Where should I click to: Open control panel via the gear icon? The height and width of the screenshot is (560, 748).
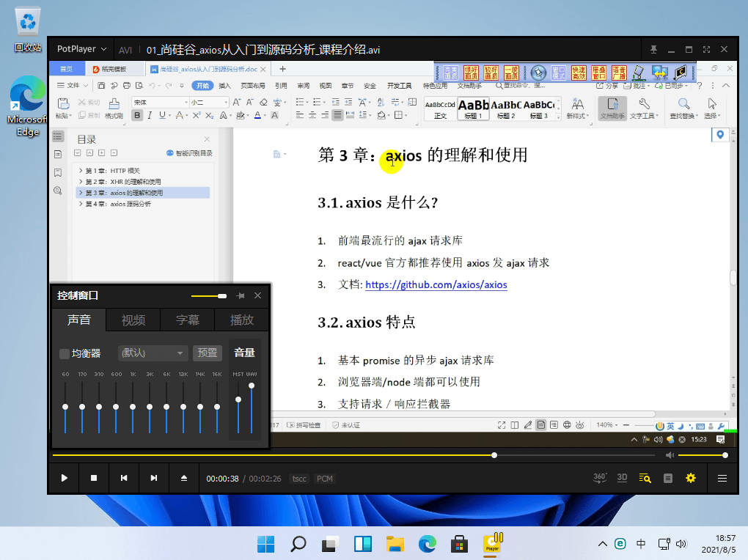tap(691, 478)
